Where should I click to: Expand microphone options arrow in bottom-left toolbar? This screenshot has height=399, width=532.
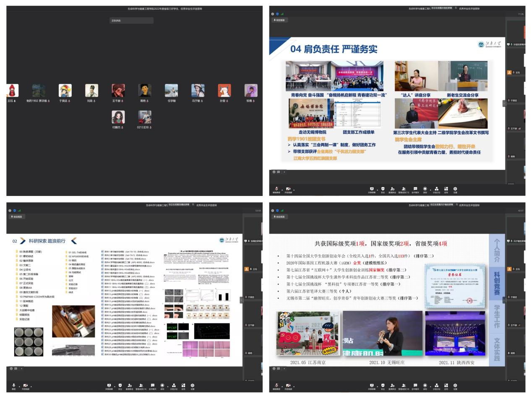point(19,386)
